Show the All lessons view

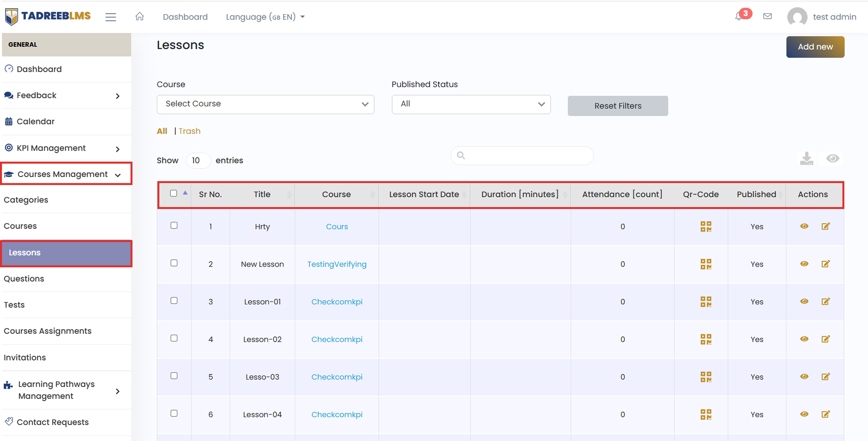coord(162,131)
